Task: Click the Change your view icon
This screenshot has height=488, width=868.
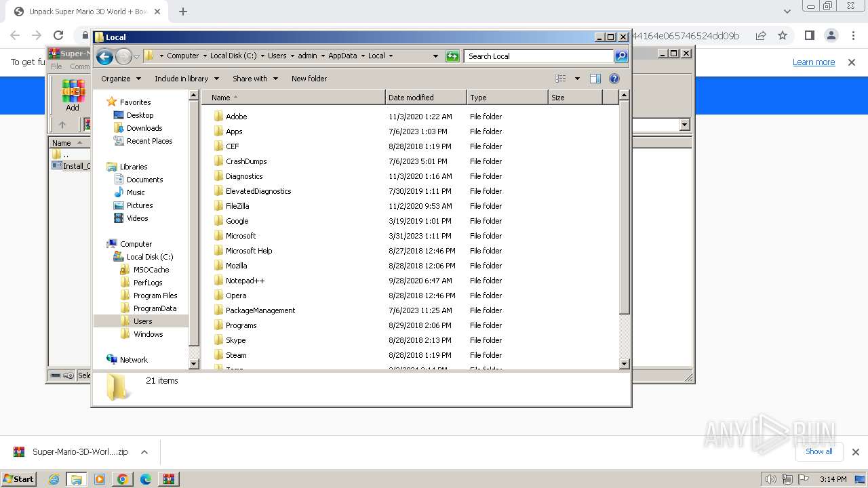Action: coord(561,79)
